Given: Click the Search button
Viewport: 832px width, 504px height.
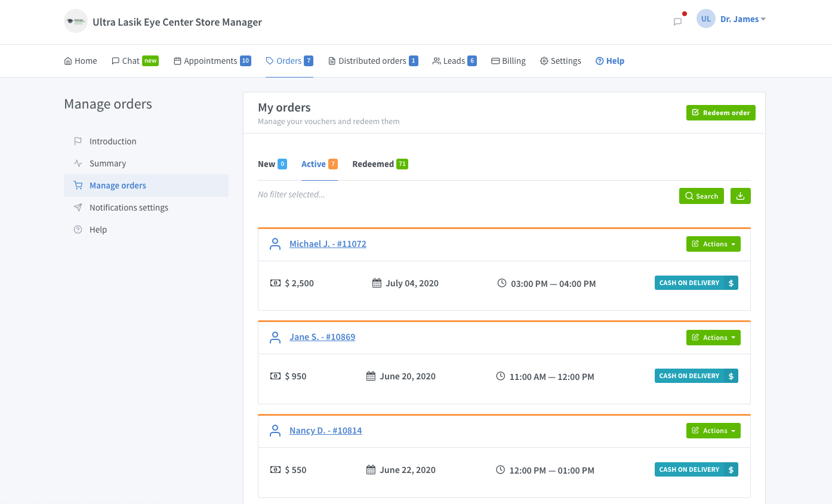Looking at the screenshot, I should 701,196.
